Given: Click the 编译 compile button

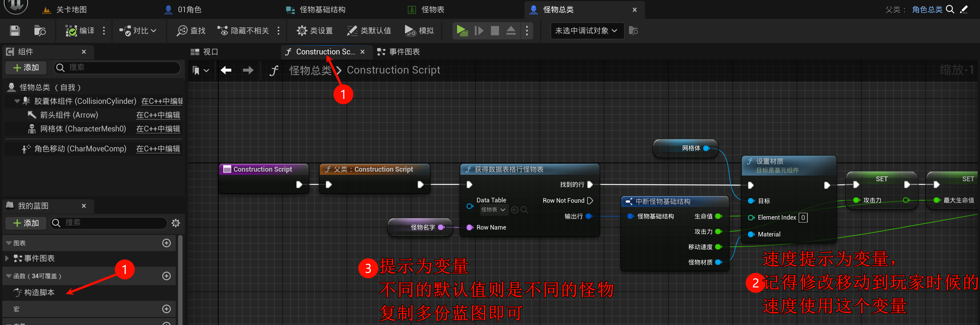Looking at the screenshot, I should click(x=80, y=31).
